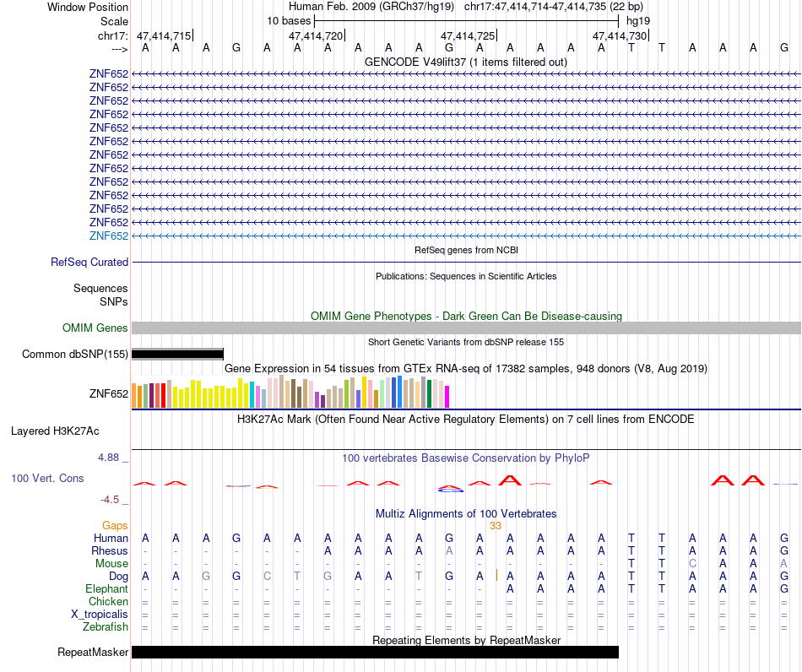Click the gray OMIM Genes bar
802x672 pixels.
coord(466,328)
